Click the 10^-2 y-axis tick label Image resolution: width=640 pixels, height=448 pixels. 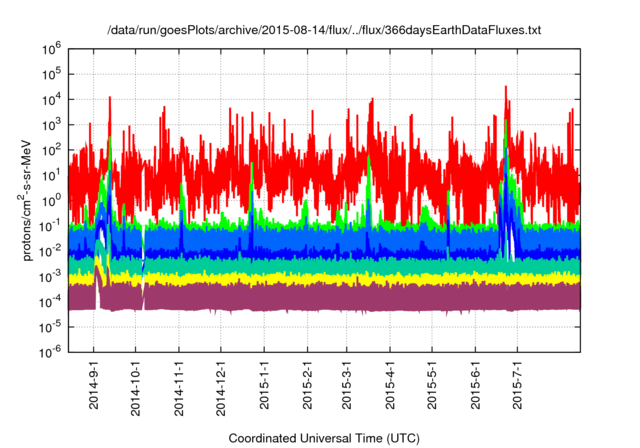[50, 252]
